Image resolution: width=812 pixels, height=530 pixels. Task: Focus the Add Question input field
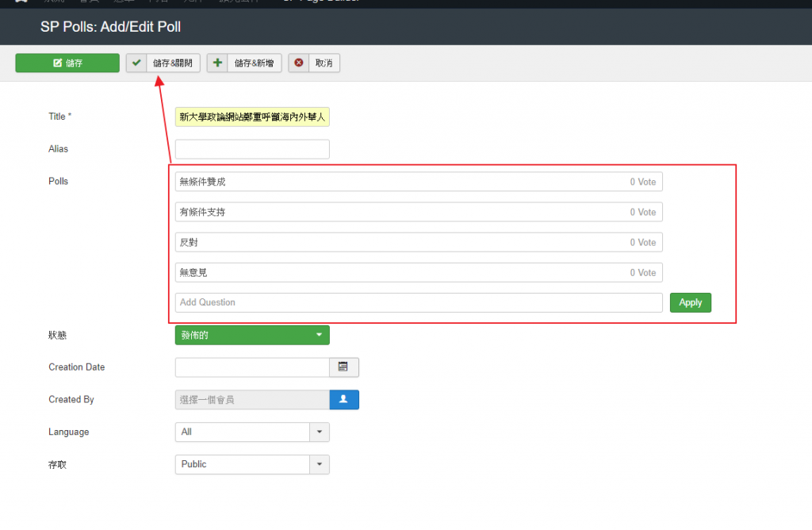tap(418, 303)
